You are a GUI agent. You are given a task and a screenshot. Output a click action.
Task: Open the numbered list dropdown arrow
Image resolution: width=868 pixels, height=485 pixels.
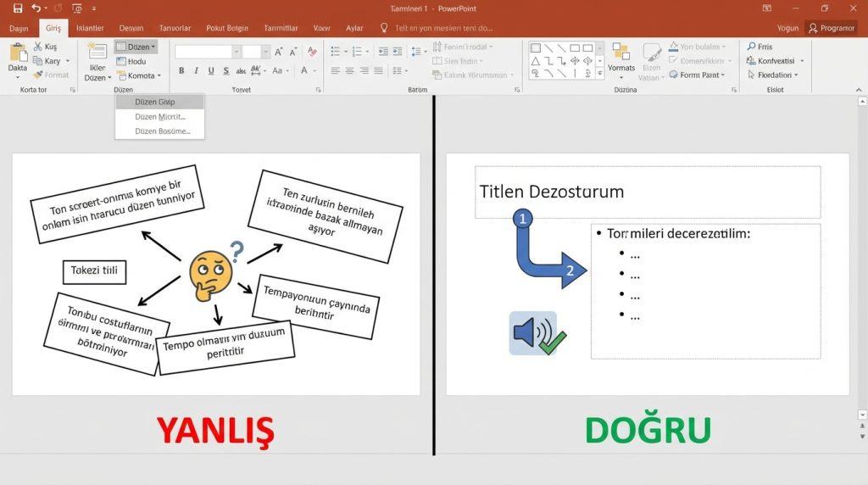(x=367, y=52)
